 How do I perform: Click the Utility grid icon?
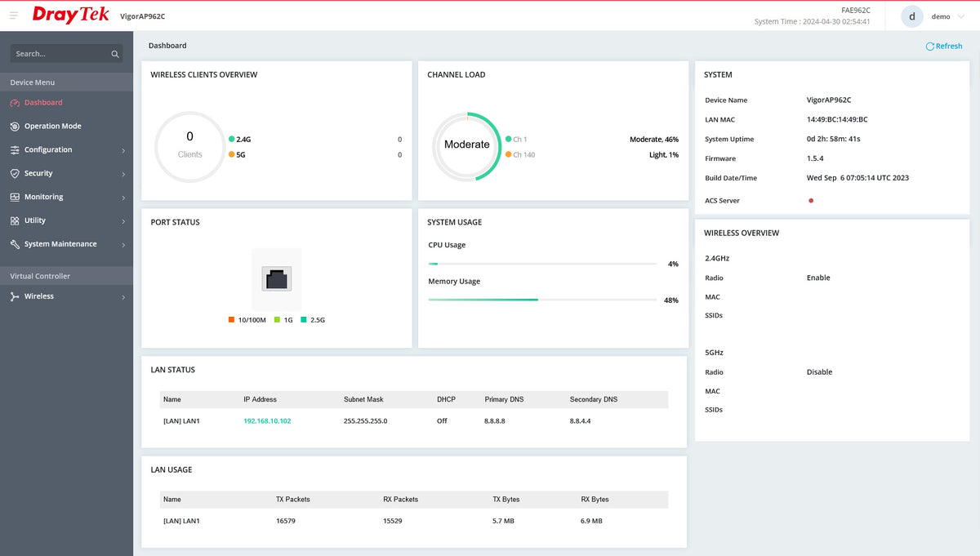(16, 220)
